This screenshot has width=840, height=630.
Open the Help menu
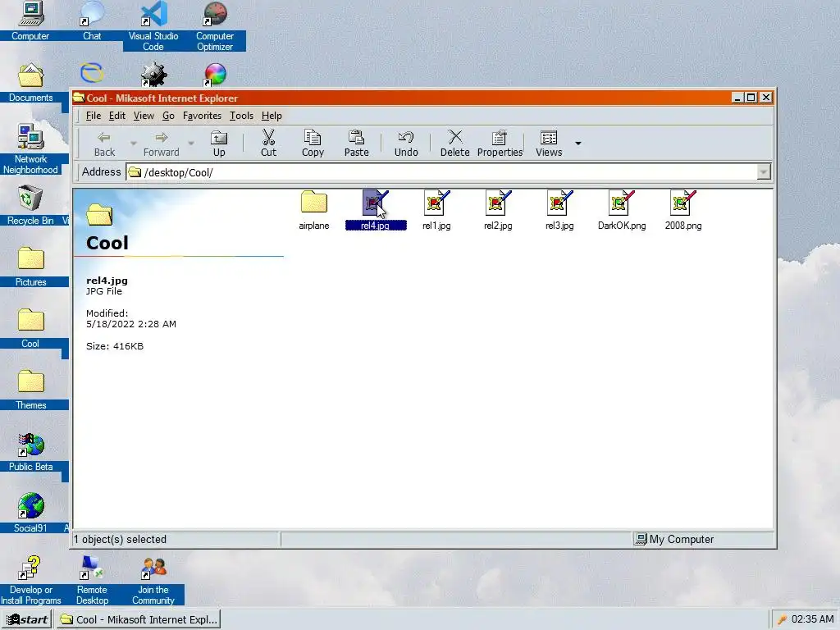[x=272, y=116]
